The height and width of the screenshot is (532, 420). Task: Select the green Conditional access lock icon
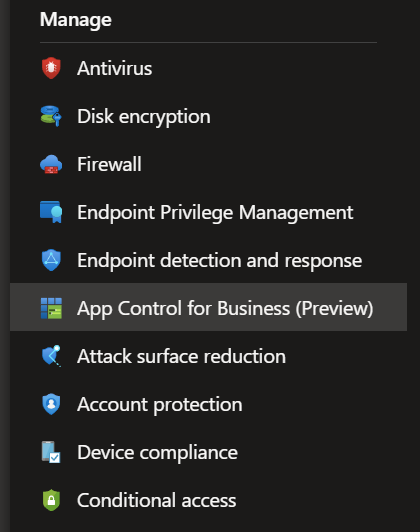coord(51,500)
